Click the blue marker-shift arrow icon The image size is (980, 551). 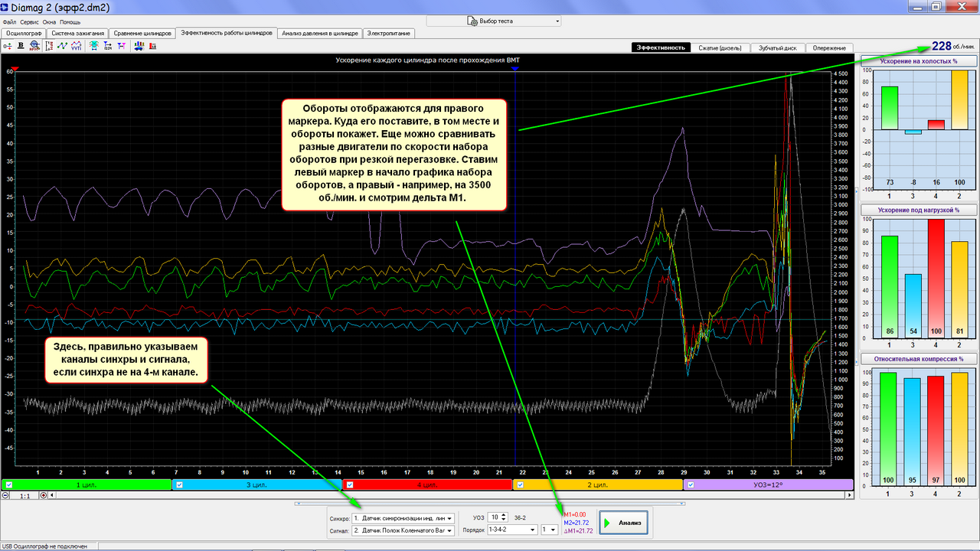pos(108,46)
